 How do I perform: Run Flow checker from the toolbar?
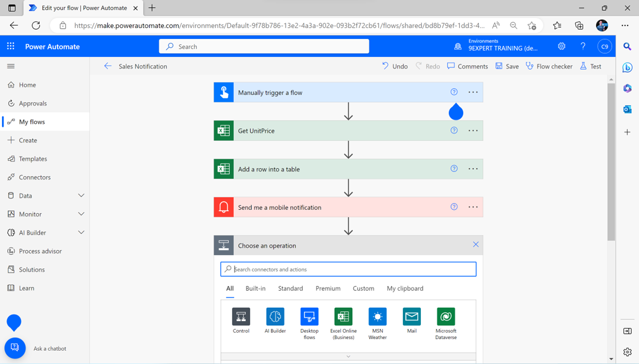click(x=549, y=66)
